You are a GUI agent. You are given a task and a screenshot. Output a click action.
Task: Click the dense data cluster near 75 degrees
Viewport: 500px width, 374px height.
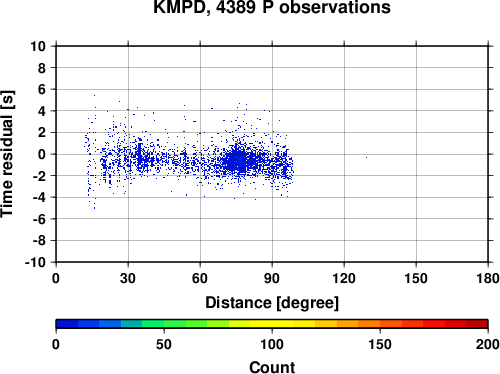click(239, 161)
